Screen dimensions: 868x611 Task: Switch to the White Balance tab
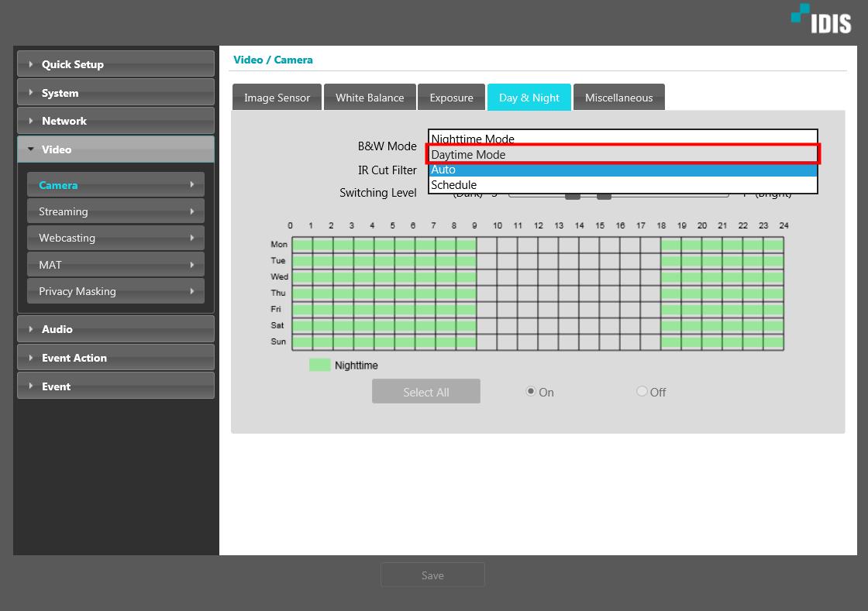click(x=370, y=98)
